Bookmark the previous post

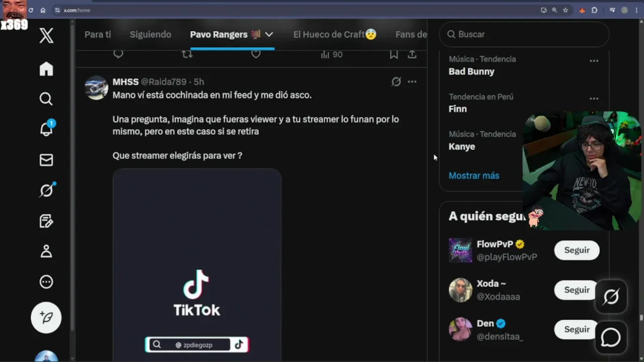pos(394,54)
